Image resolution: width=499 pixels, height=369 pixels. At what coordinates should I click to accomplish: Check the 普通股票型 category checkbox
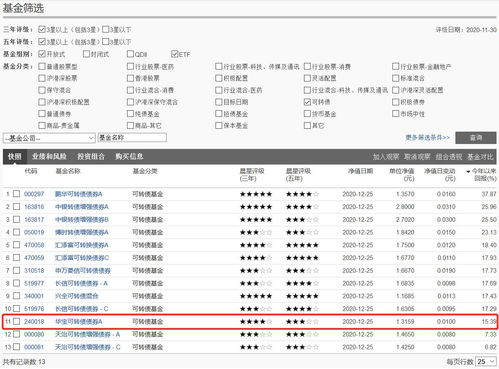point(42,66)
